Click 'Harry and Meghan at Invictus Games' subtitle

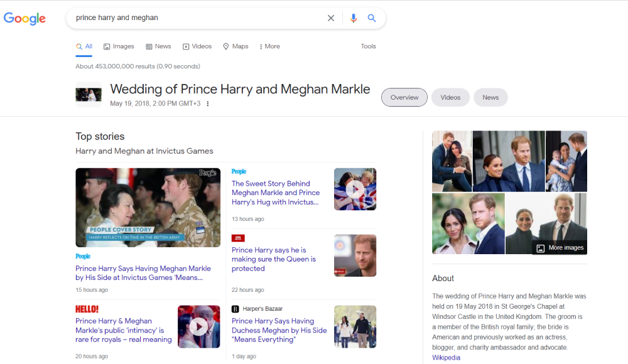coord(144,151)
